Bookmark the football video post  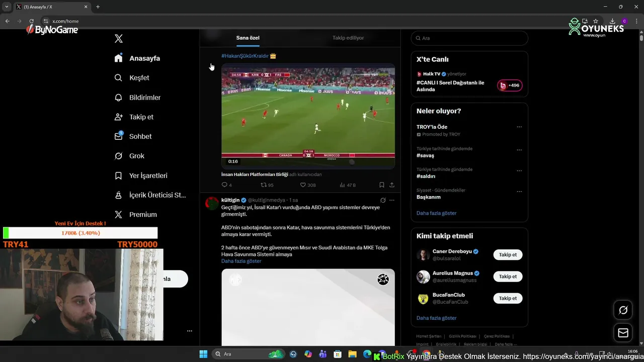382,185
